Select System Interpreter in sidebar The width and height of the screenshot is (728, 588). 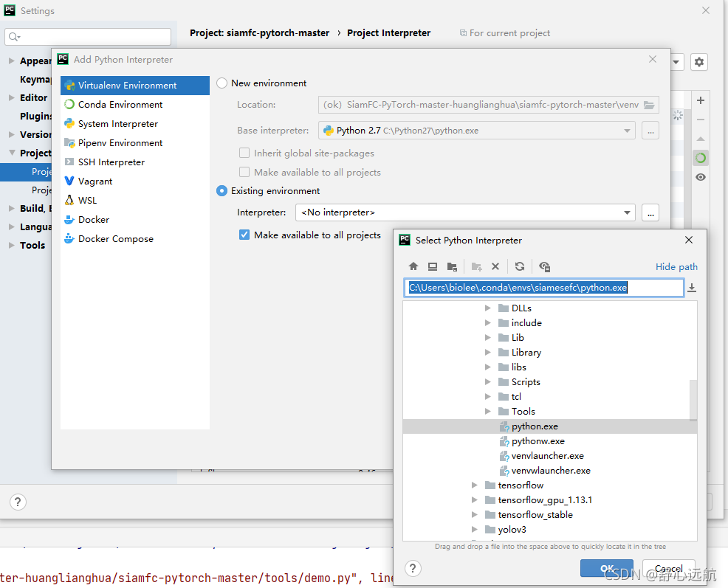(x=135, y=123)
